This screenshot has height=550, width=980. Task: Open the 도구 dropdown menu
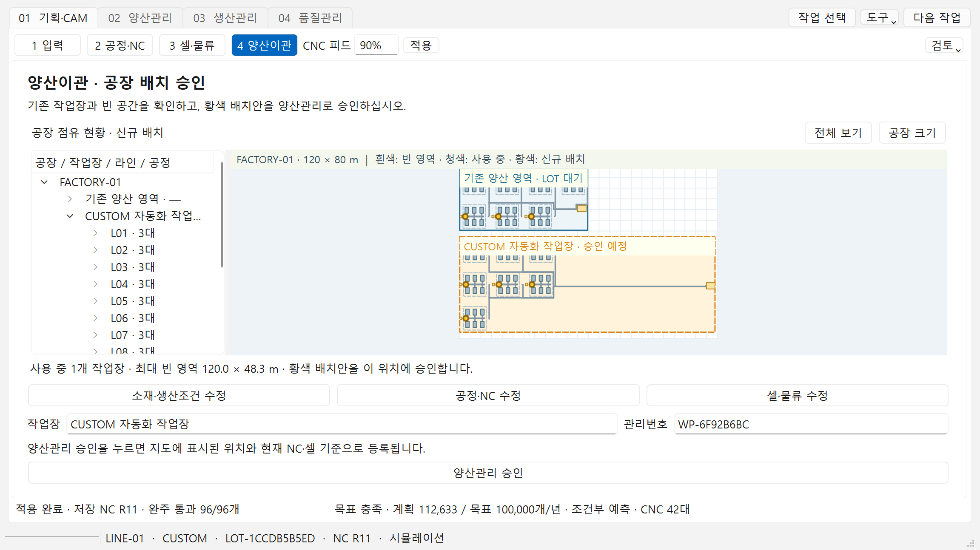(x=880, y=18)
